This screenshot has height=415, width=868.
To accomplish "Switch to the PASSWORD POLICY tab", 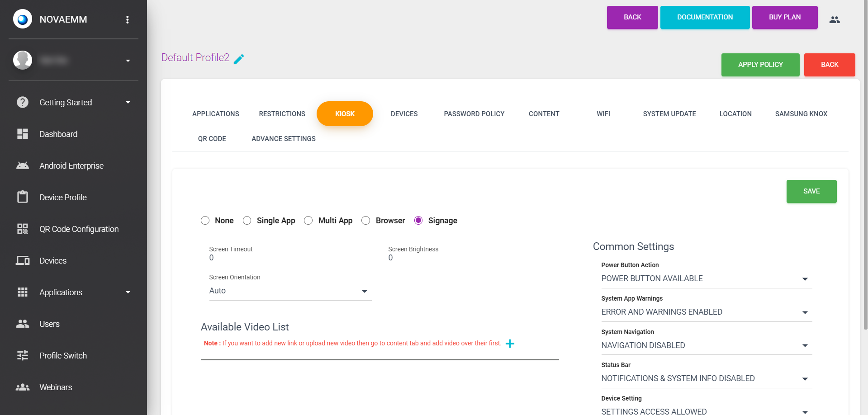I will [474, 114].
